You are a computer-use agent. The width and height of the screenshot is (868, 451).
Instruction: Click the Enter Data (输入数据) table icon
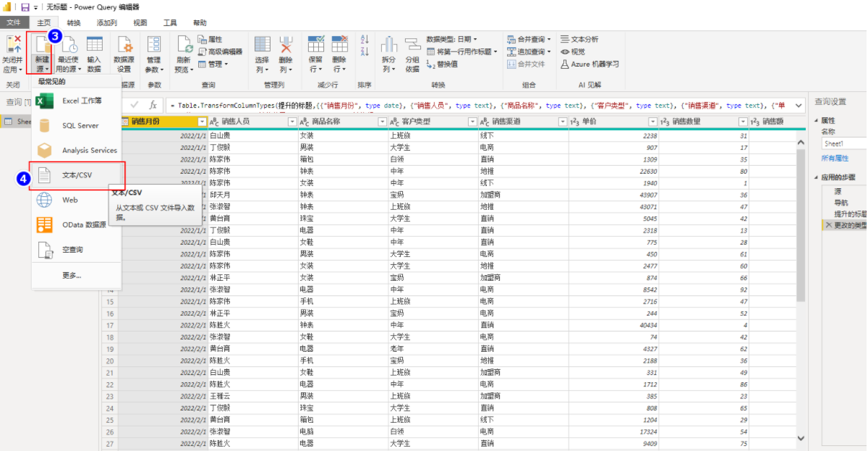point(95,44)
